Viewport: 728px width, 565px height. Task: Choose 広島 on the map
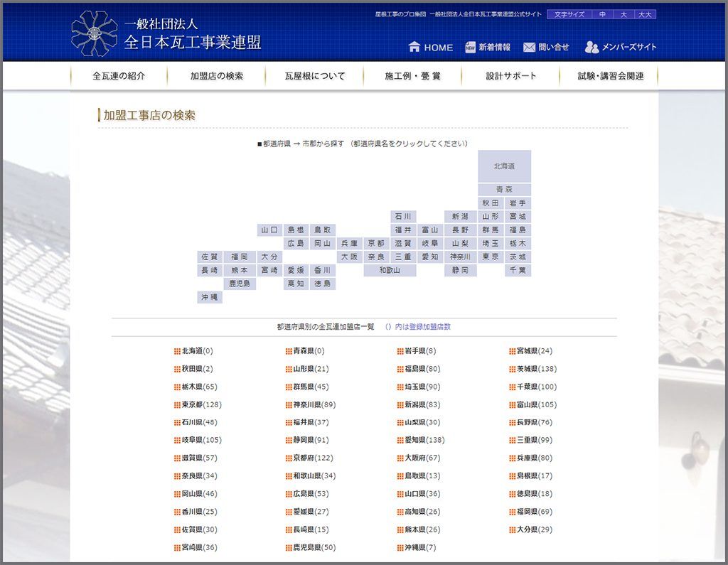(296, 243)
